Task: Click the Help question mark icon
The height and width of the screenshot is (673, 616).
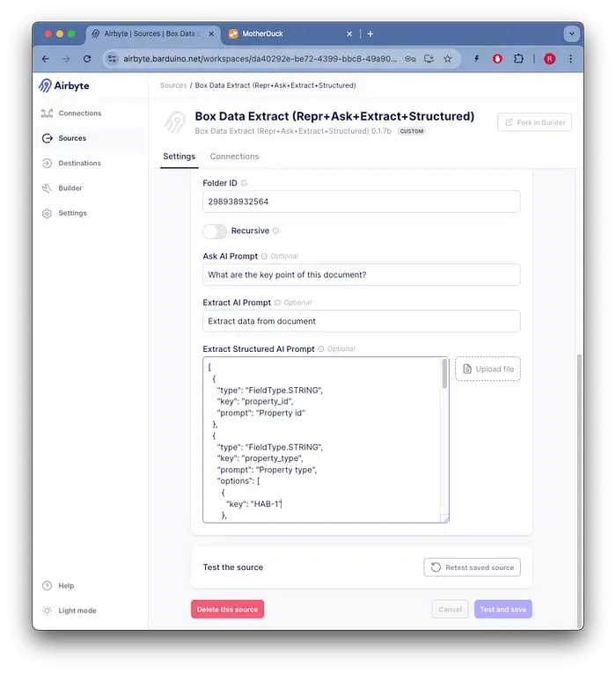Action: coord(48,586)
